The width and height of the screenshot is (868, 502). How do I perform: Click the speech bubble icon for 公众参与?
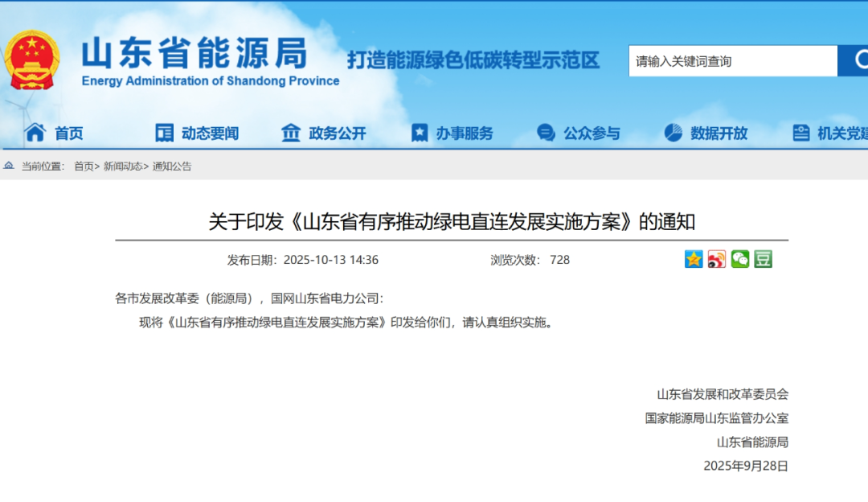[546, 133]
